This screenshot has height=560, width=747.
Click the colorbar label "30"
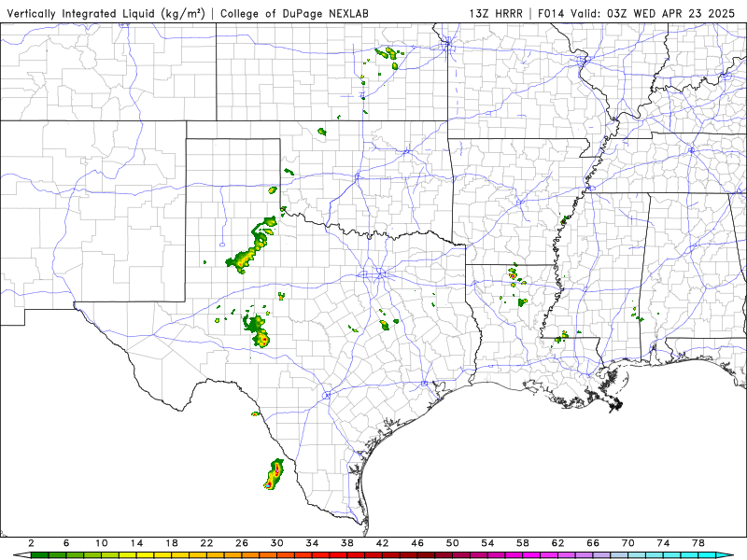(x=277, y=543)
